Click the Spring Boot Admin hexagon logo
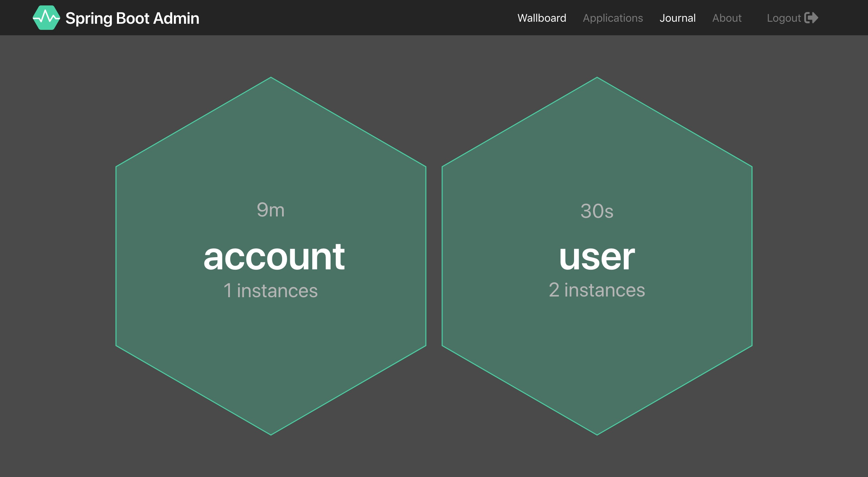Image resolution: width=868 pixels, height=477 pixels. [x=46, y=18]
